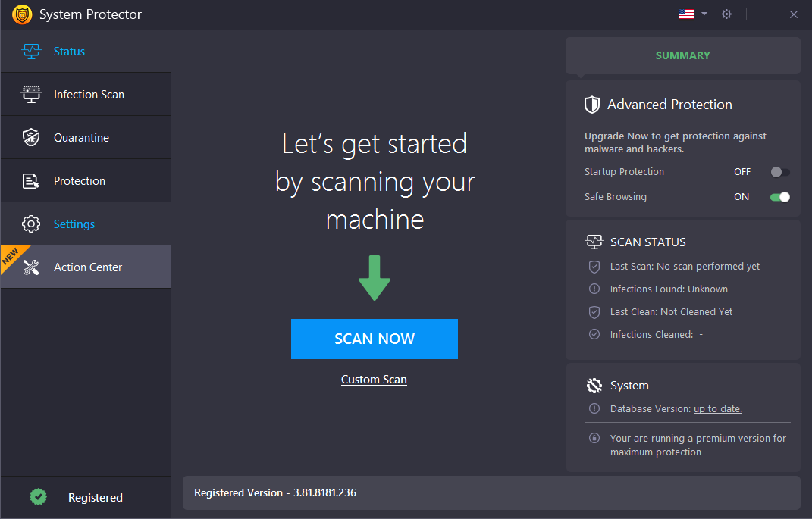The image size is (812, 519).
Task: Click the System gear icon in summary
Action: [594, 386]
